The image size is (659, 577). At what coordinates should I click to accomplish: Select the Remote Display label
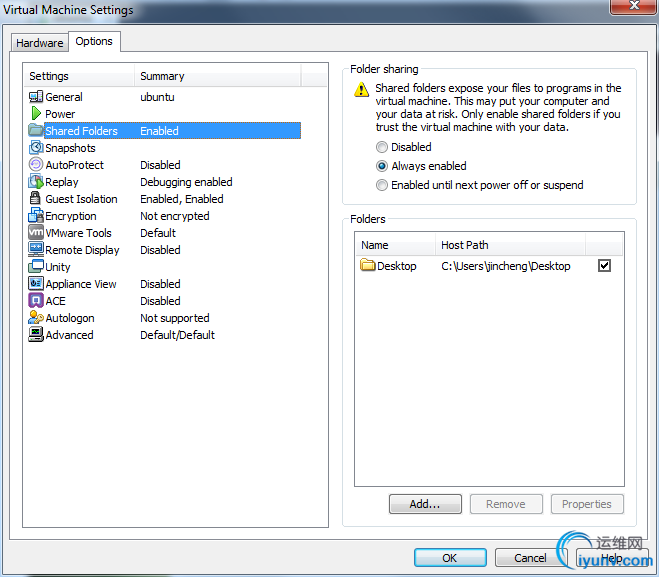click(82, 250)
